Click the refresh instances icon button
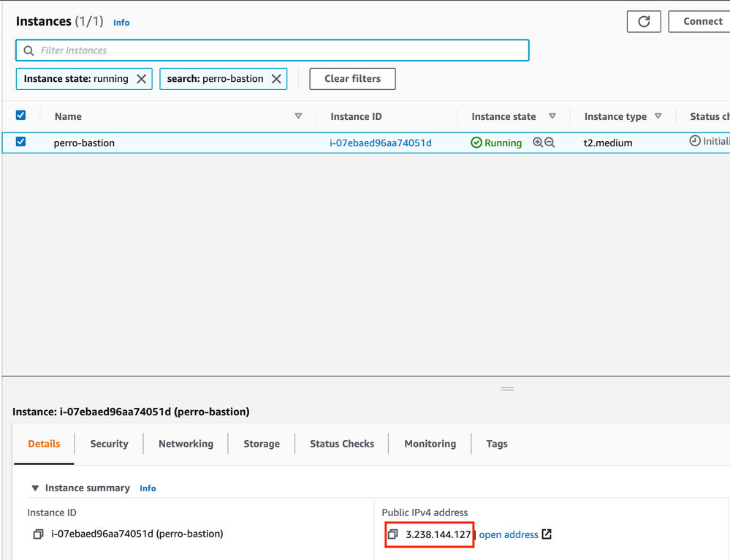The width and height of the screenshot is (730, 560). pyautogui.click(x=643, y=21)
